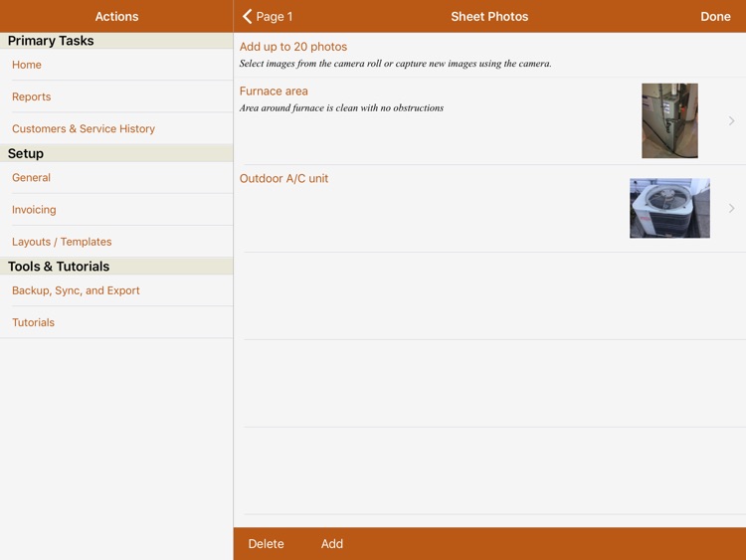The height and width of the screenshot is (560, 746).
Task: Tap the Sheet Photos title
Action: pos(489,17)
